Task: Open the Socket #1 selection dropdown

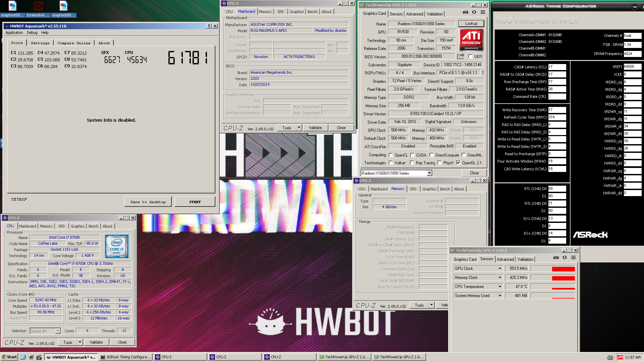Action: pos(58,331)
